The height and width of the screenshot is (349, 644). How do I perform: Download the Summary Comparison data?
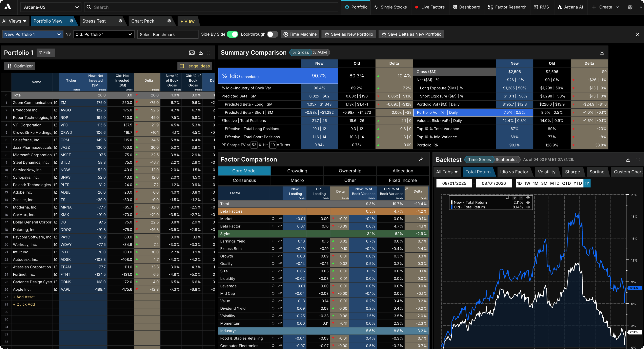[x=602, y=52]
